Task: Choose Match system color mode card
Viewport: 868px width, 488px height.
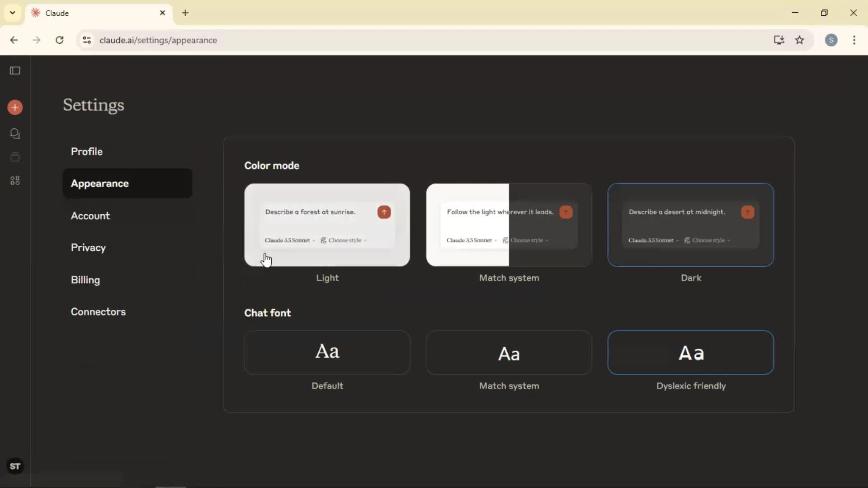Action: coord(509,225)
